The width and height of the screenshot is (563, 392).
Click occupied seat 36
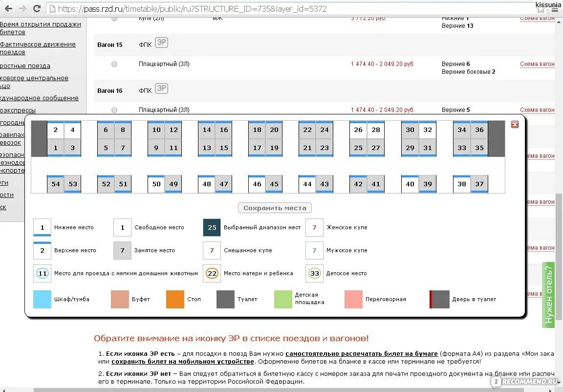(x=479, y=130)
